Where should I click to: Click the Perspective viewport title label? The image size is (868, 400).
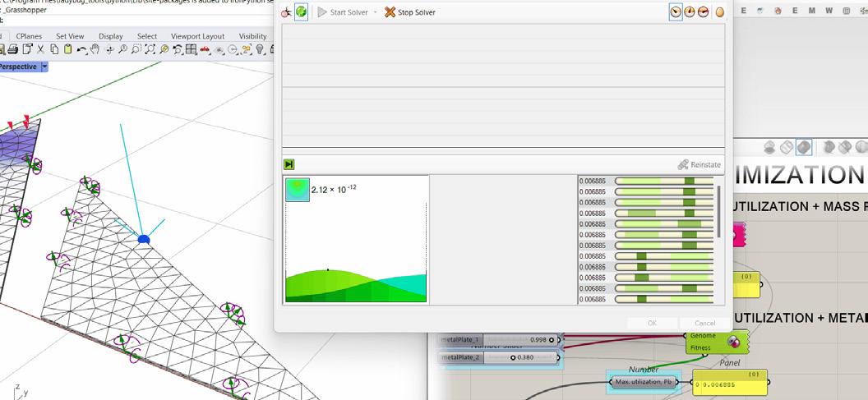tap(18, 67)
